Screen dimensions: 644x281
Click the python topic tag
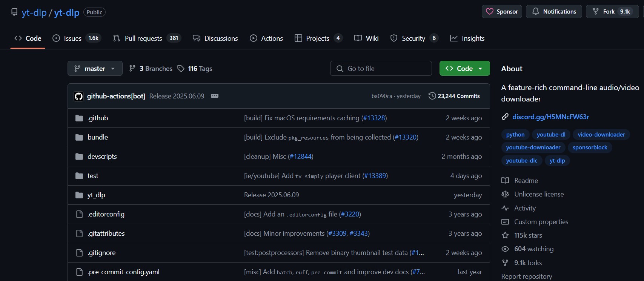[x=515, y=135]
